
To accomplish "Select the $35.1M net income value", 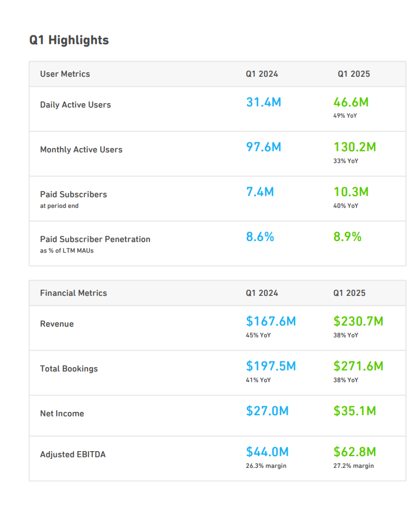I will pos(354,411).
